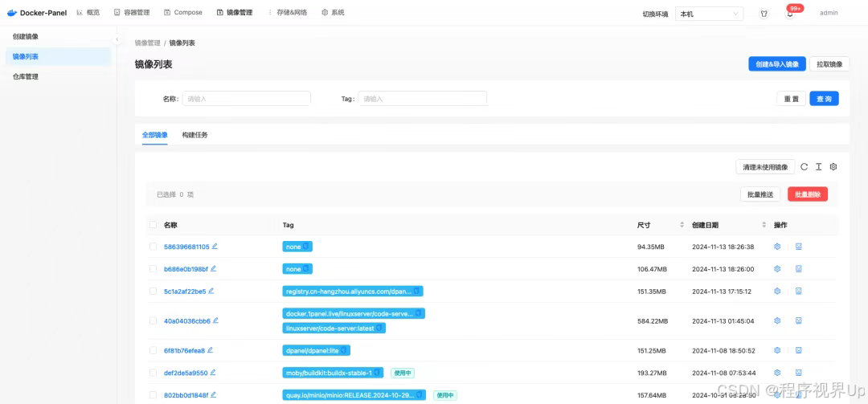The height and width of the screenshot is (404, 868).
Task: Sort table by 创建日期 column
Action: pos(764,225)
